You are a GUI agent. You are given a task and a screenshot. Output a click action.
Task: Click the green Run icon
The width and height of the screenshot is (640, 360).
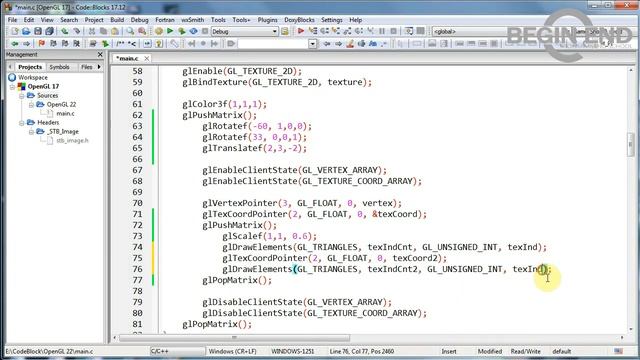click(170, 31)
